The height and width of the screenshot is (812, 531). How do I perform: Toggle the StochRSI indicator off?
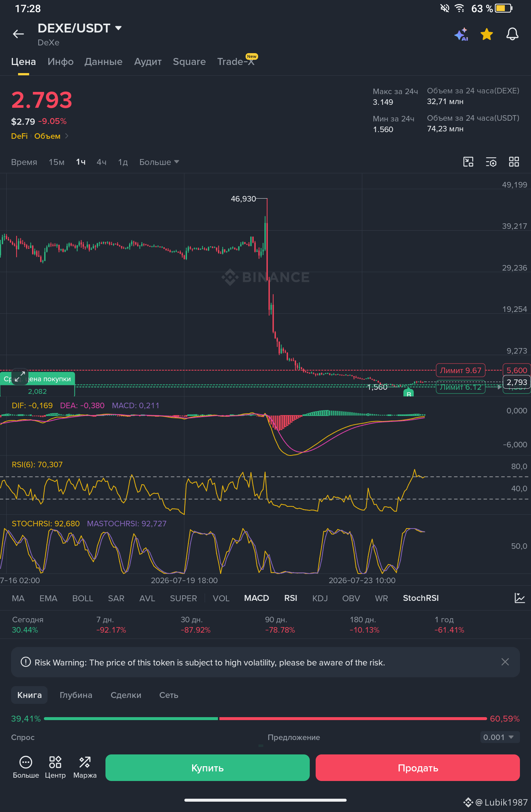(421, 598)
